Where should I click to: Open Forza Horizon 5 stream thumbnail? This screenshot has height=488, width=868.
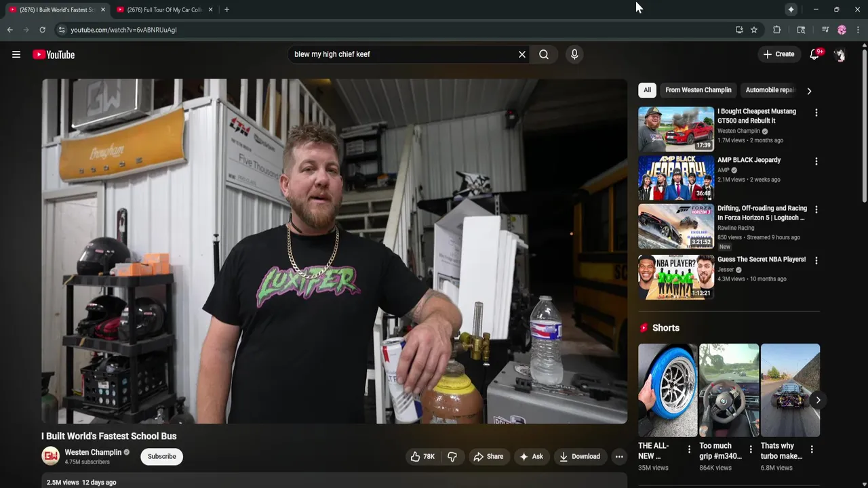click(676, 226)
